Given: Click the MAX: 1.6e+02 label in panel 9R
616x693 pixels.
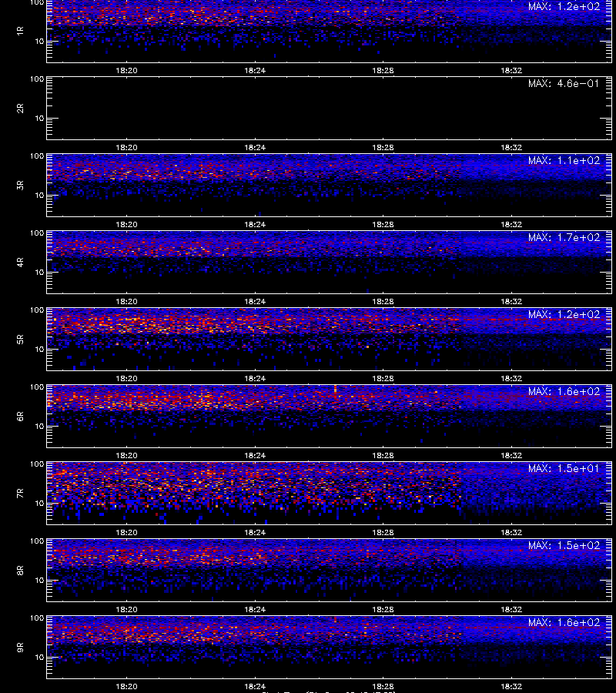Looking at the screenshot, I should point(564,622).
